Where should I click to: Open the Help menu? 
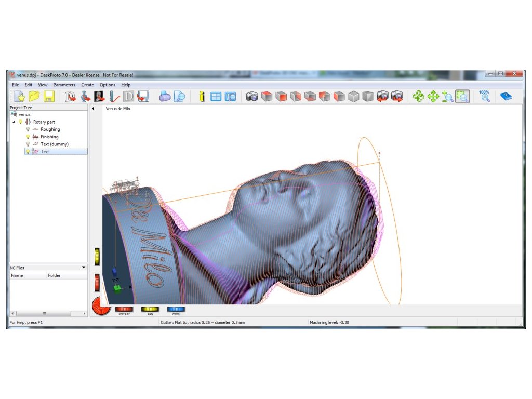click(x=126, y=85)
